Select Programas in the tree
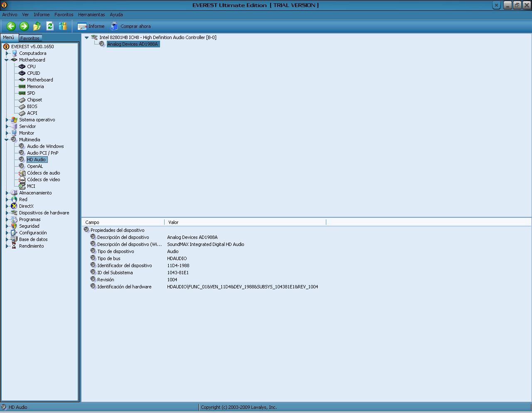Image resolution: width=532 pixels, height=413 pixels. (x=30, y=219)
